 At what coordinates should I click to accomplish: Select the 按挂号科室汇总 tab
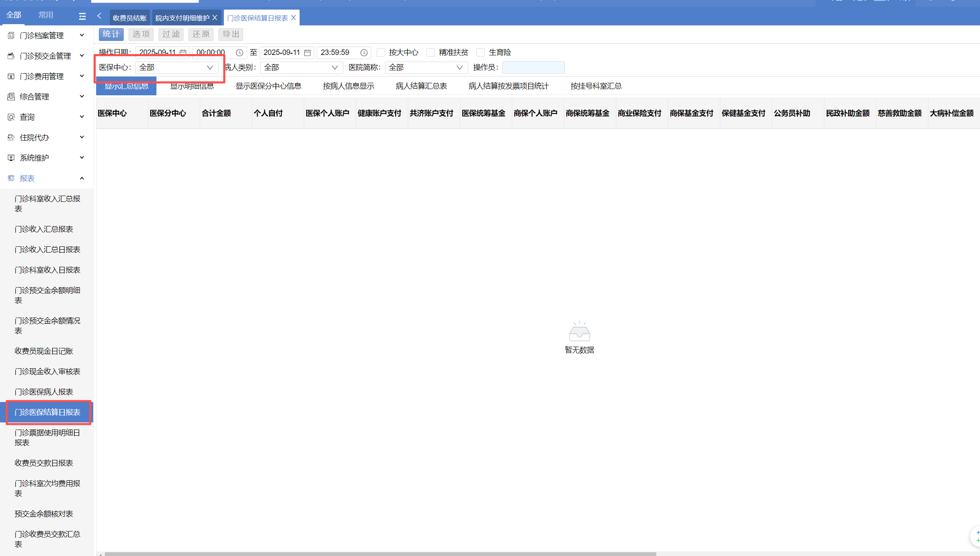596,86
